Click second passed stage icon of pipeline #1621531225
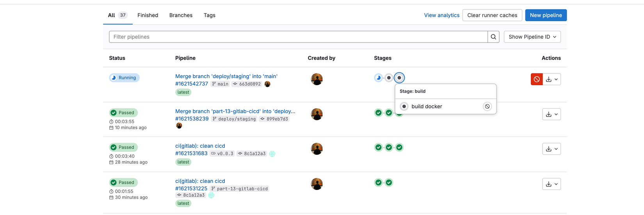The width and height of the screenshot is (644, 215). [x=389, y=183]
